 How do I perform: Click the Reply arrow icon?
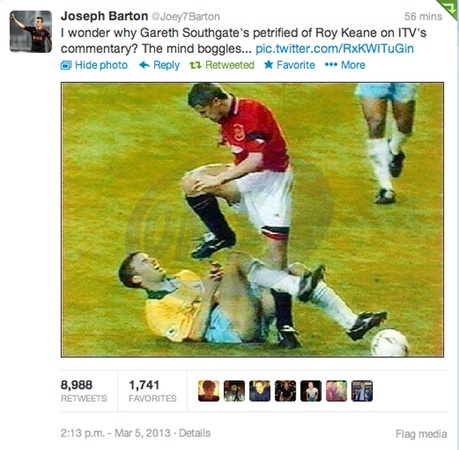click(x=144, y=65)
